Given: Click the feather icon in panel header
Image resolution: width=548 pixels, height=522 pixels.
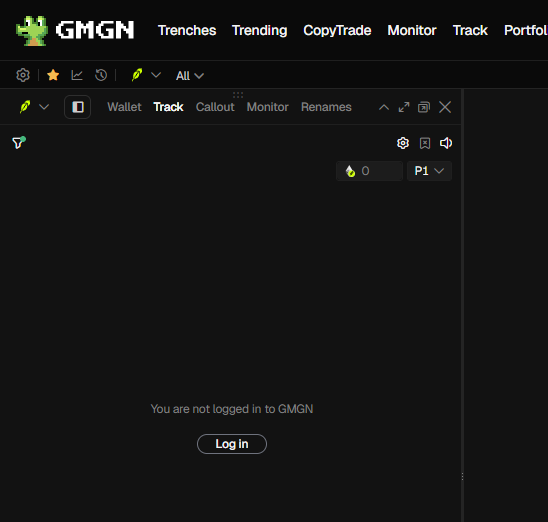Looking at the screenshot, I should point(25,107).
